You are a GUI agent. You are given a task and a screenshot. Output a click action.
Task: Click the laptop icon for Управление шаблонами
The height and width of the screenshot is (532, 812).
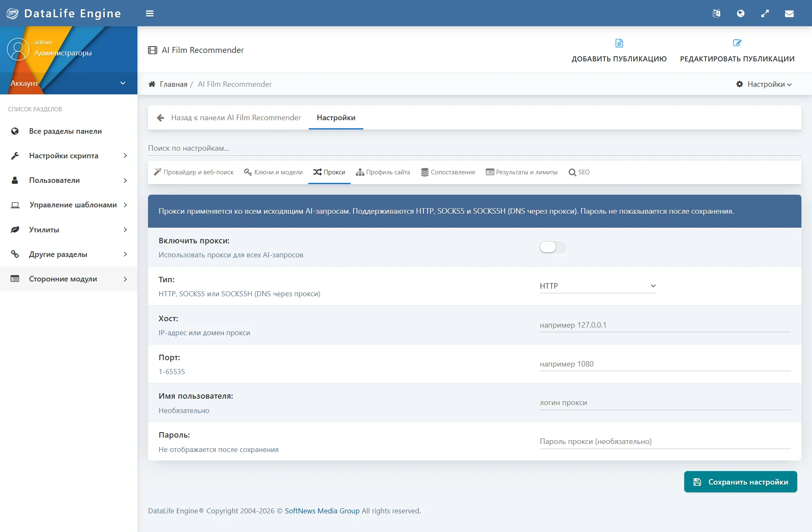[15, 205]
